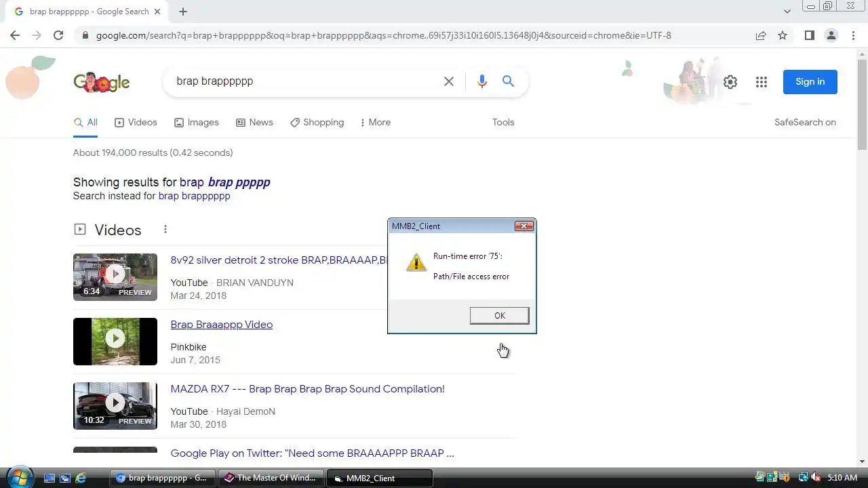Open the Google apps grid
Viewport: 868px width, 488px height.
(762, 82)
